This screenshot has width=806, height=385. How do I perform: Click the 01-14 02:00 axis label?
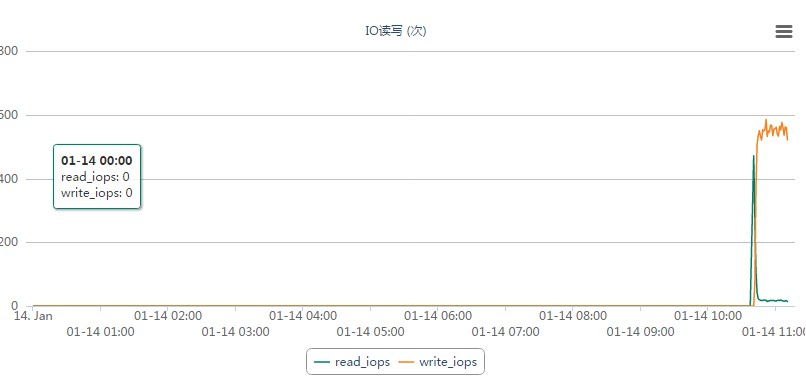tap(168, 315)
